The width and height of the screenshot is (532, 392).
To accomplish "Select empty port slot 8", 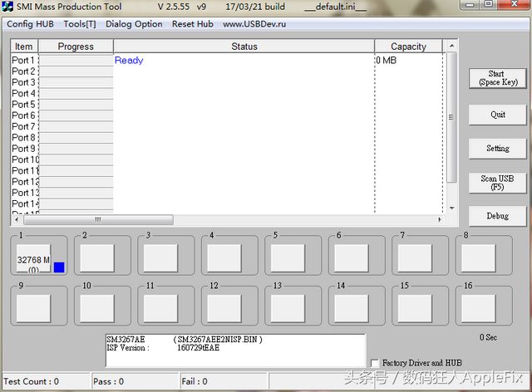I will pyautogui.click(x=479, y=258).
